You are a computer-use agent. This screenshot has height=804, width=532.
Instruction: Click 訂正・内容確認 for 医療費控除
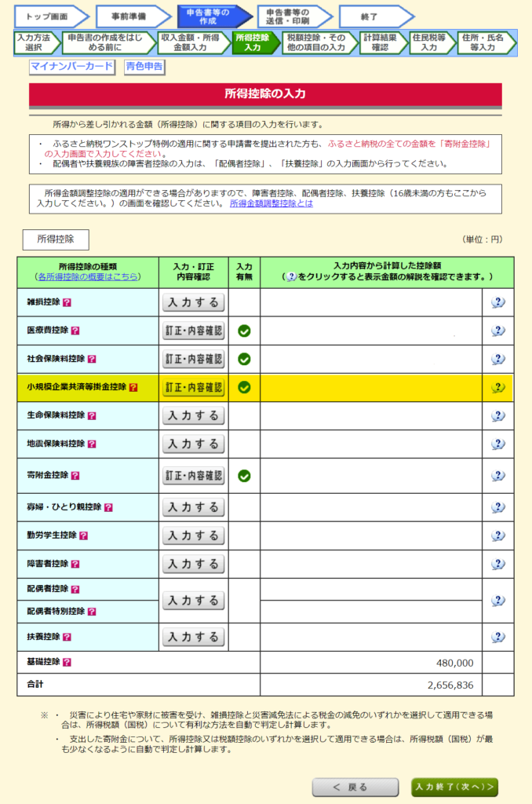coord(193,331)
